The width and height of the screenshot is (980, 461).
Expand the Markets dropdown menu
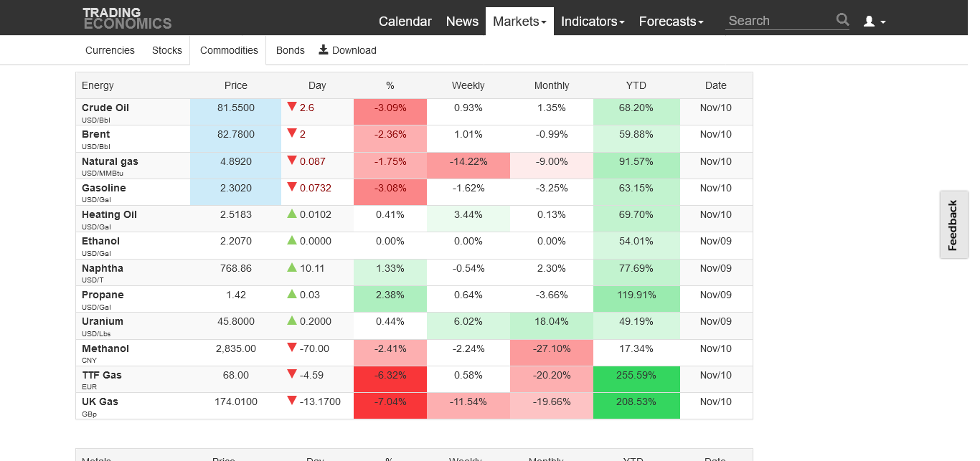(x=519, y=22)
